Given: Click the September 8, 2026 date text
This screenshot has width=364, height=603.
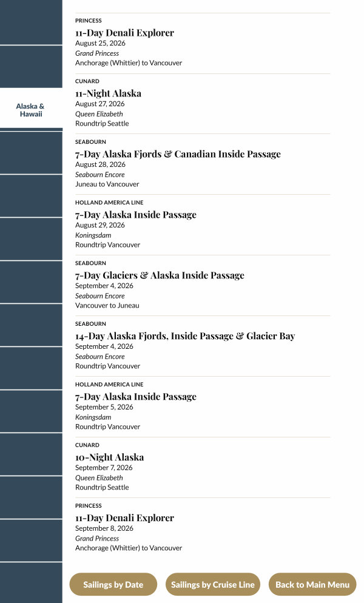Looking at the screenshot, I should tap(104, 528).
